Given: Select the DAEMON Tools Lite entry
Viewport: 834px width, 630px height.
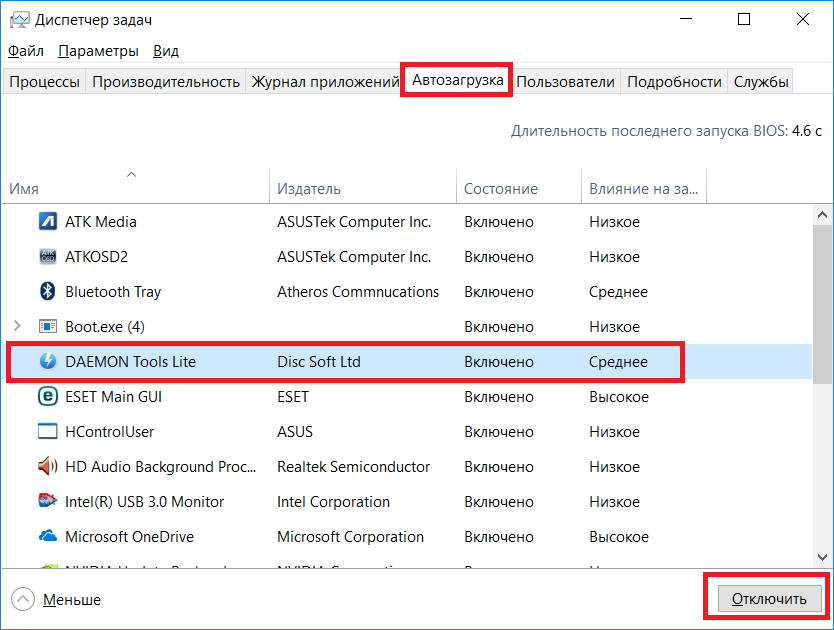Looking at the screenshot, I should coord(130,362).
